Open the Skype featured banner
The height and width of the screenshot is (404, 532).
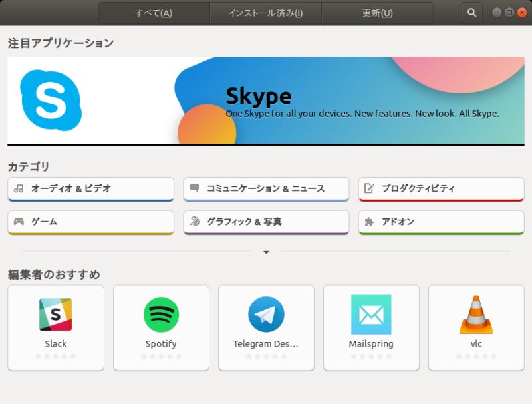(x=266, y=101)
